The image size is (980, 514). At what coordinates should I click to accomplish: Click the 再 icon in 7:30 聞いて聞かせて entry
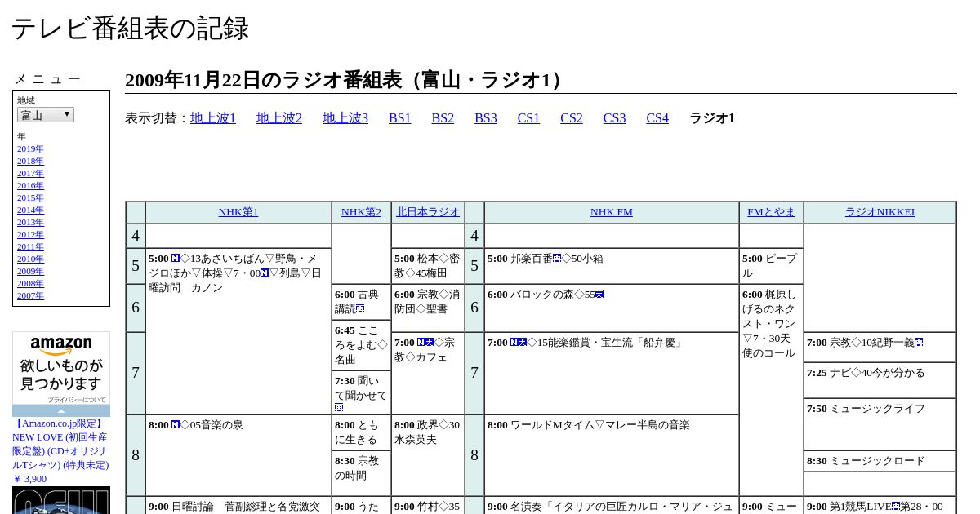point(339,407)
